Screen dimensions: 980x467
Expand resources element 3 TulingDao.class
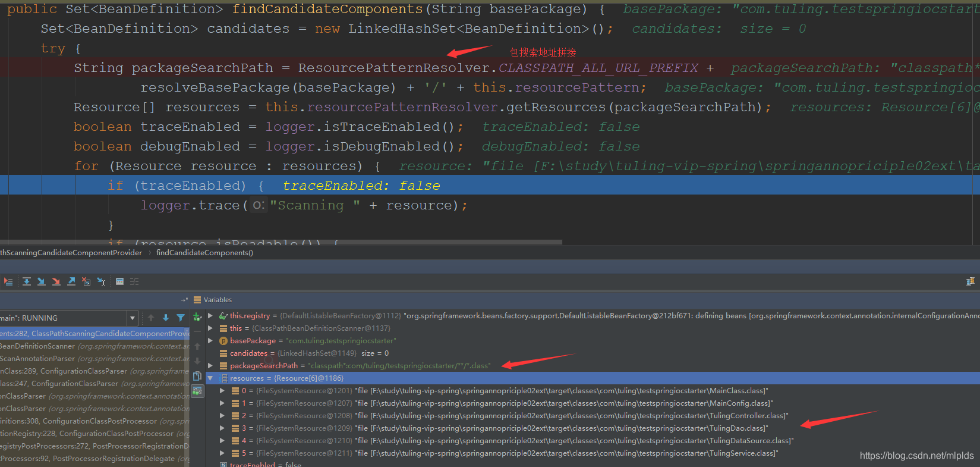[x=222, y=428]
